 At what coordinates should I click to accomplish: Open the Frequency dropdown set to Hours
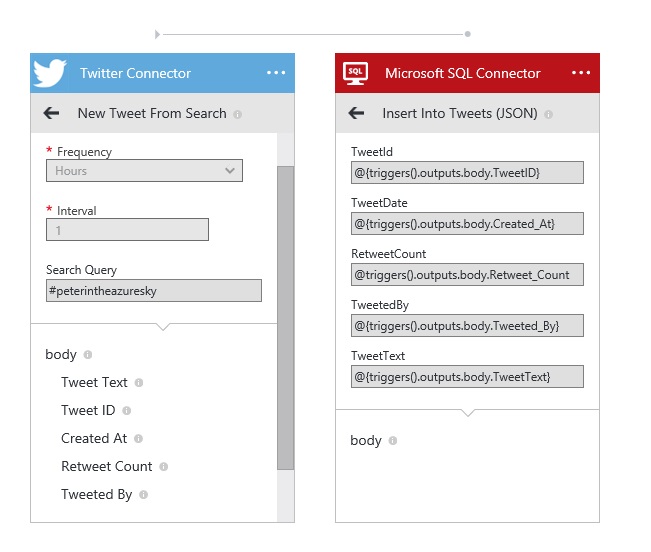tap(144, 171)
